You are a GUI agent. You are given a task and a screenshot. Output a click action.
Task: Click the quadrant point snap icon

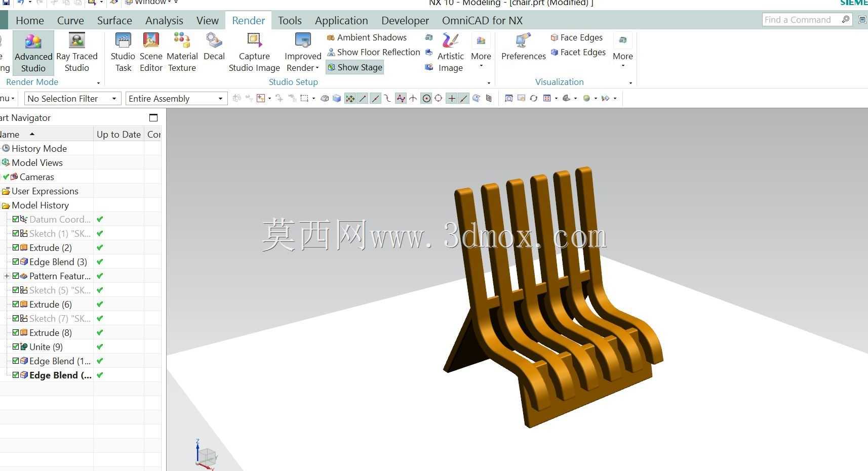point(439,99)
